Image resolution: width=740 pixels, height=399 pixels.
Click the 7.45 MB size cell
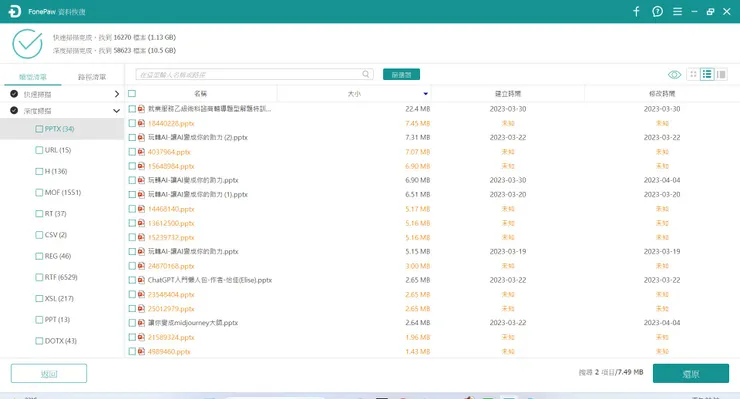coord(418,123)
